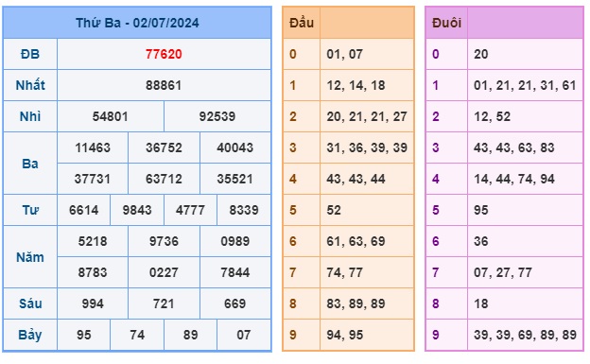590x364 pixels.
Task: Click fifth prize number 8783
Action: coord(93,273)
